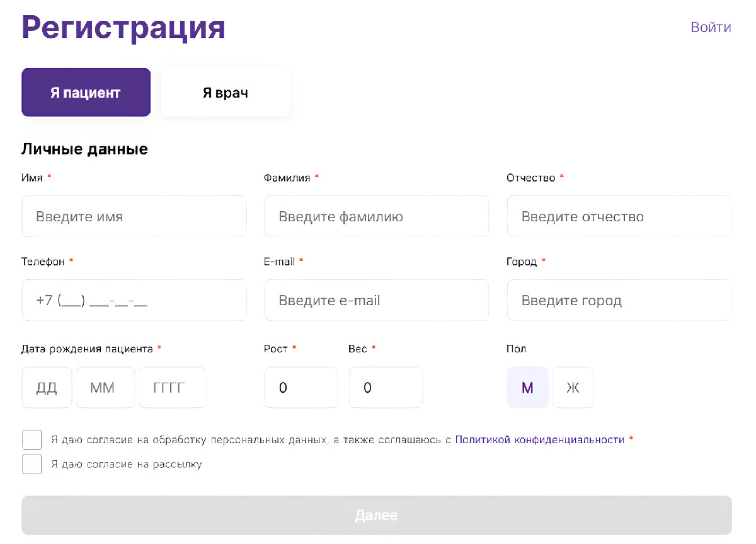Select the ММ month field

point(105,387)
